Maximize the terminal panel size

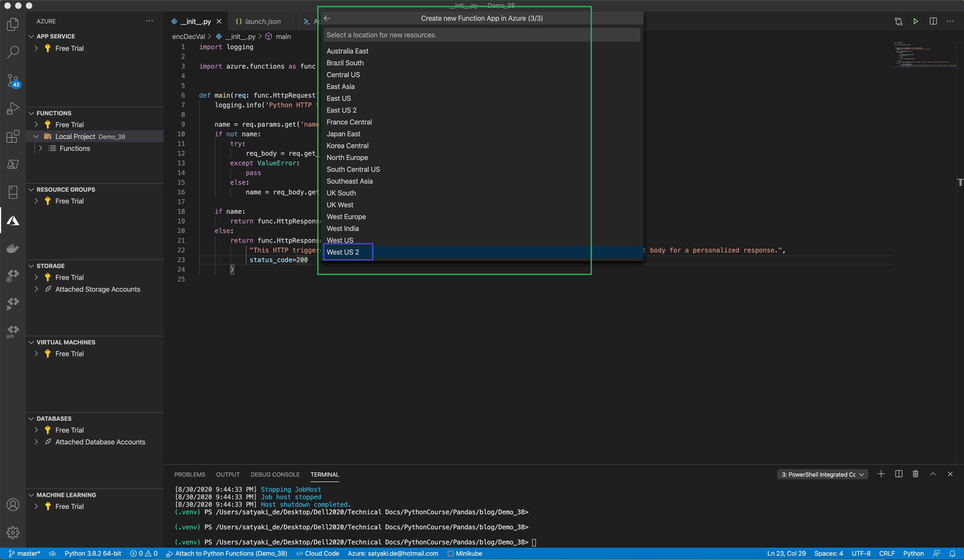[x=933, y=474]
